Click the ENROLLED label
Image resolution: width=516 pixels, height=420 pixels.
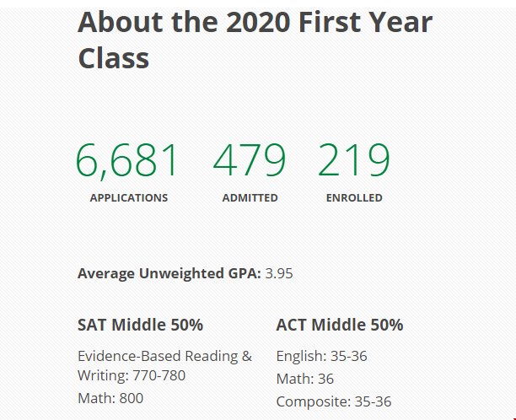coord(354,198)
